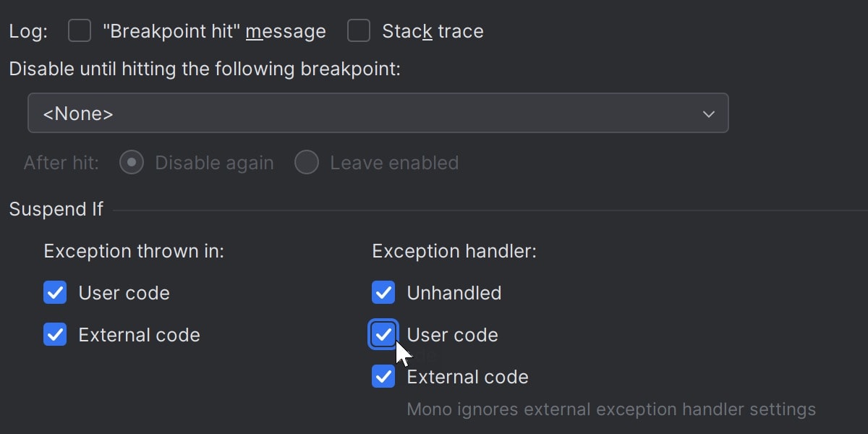Image resolution: width=868 pixels, height=434 pixels.
Task: Click the "Breakpoint hit" message label
Action: tap(214, 31)
